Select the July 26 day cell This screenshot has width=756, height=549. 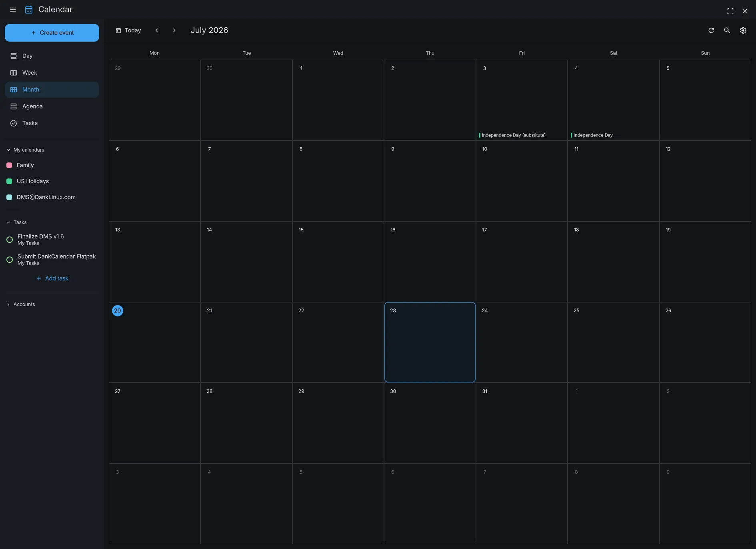click(x=705, y=342)
